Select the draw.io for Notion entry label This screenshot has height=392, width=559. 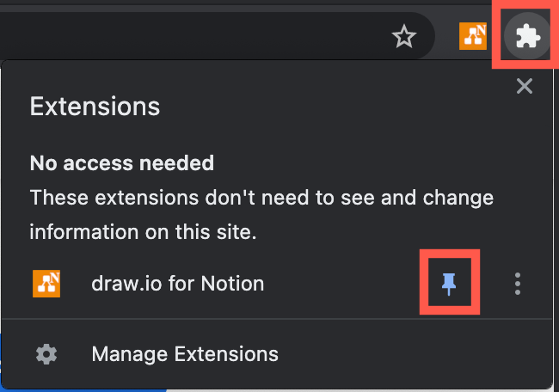click(177, 283)
